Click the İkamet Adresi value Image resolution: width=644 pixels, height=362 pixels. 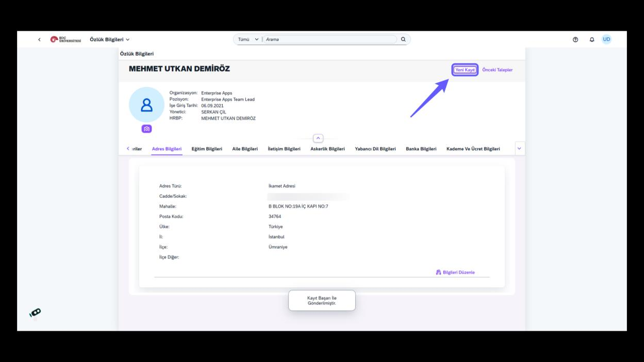[x=282, y=186]
